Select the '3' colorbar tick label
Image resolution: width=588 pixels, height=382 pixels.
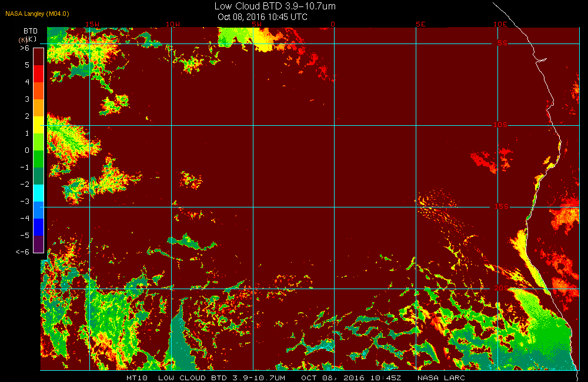pos(27,99)
